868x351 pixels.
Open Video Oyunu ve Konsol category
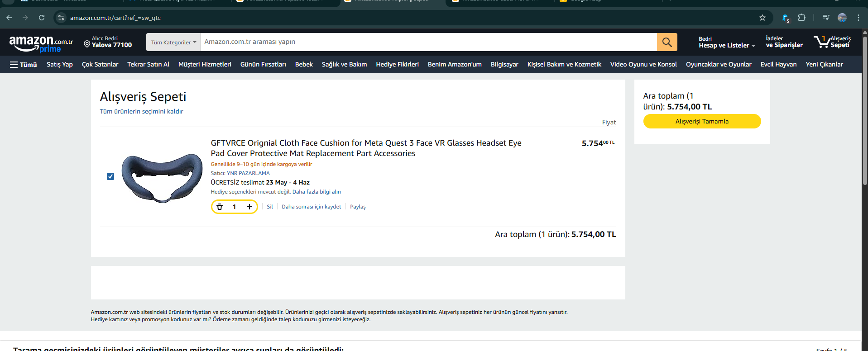[643, 65]
